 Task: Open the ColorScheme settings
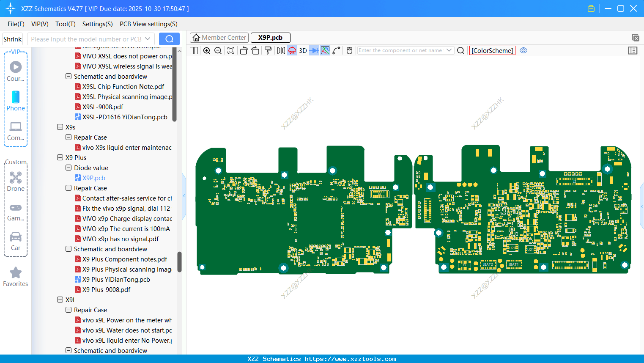492,50
